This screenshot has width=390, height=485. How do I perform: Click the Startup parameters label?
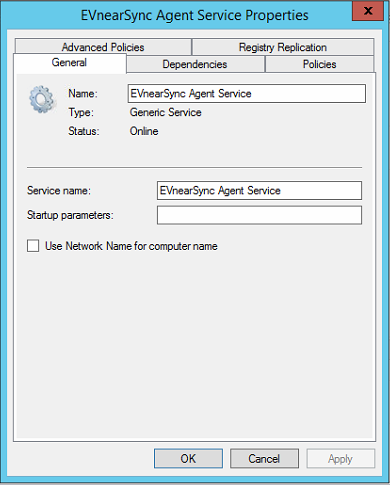(x=70, y=215)
